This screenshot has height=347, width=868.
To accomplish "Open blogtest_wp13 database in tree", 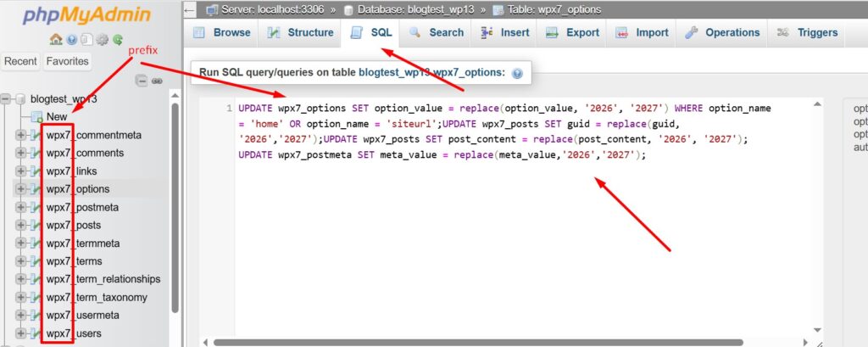I will 64,99.
